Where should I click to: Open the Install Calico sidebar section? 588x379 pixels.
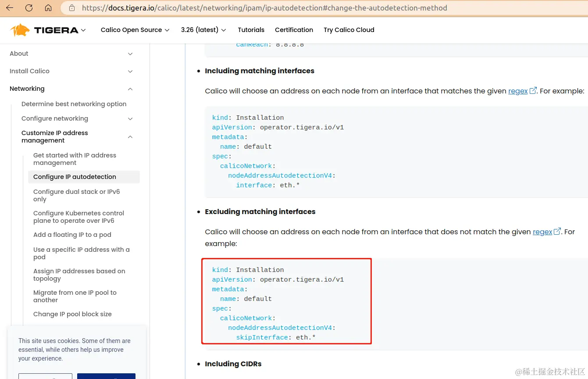(29, 71)
